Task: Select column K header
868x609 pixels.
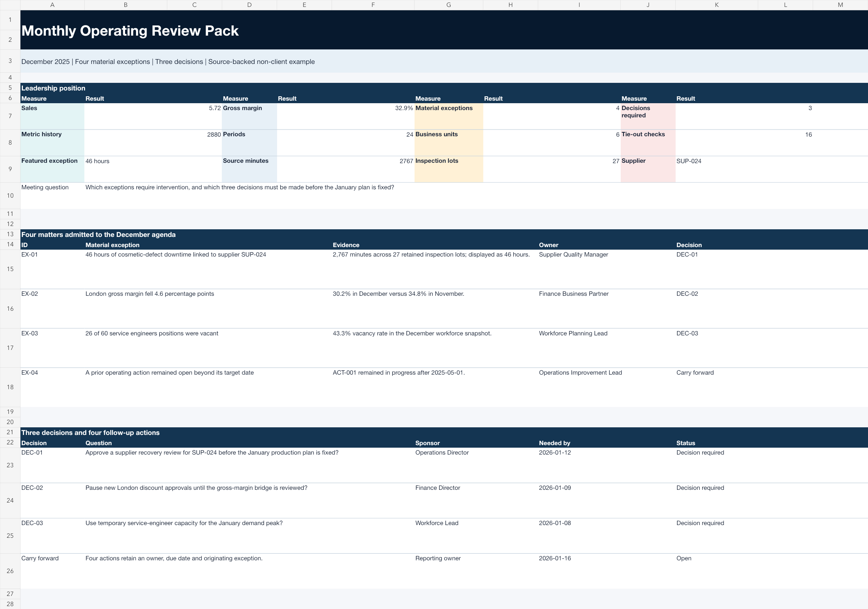Action: click(716, 5)
